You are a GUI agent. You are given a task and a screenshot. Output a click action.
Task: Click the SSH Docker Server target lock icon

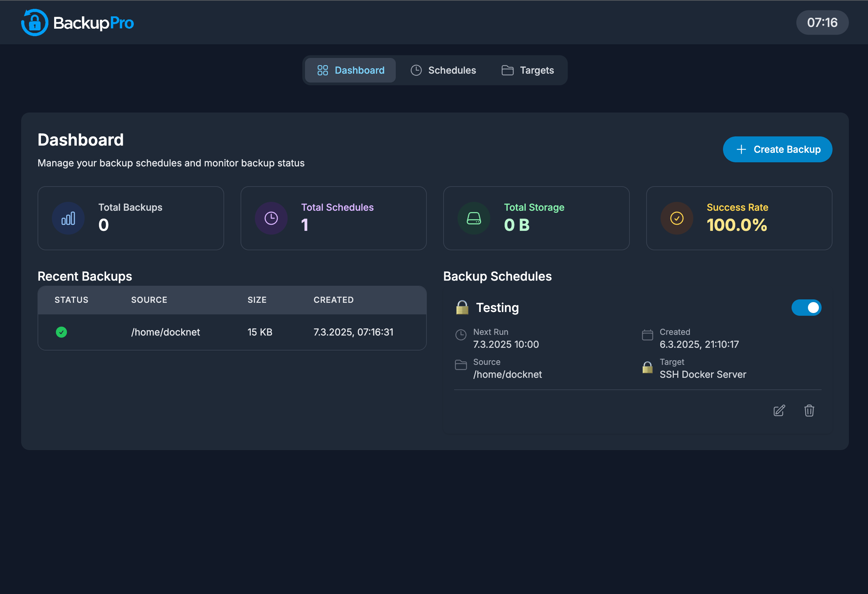(647, 368)
